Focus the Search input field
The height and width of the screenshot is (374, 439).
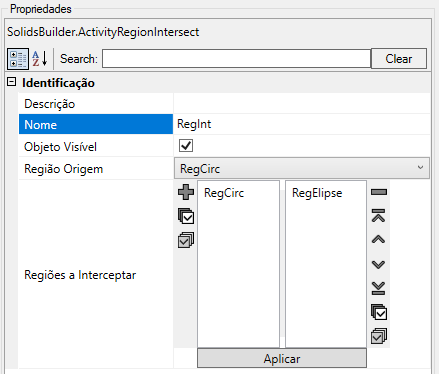(x=236, y=59)
